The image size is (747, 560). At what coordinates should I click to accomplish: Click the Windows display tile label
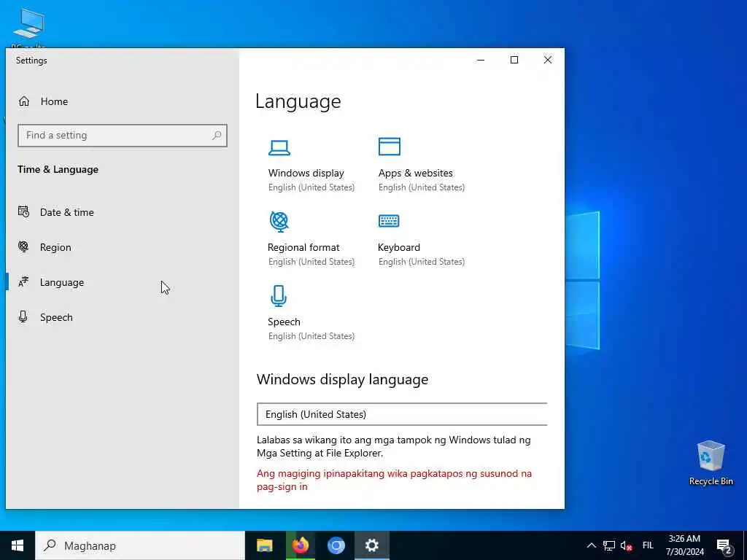point(306,174)
